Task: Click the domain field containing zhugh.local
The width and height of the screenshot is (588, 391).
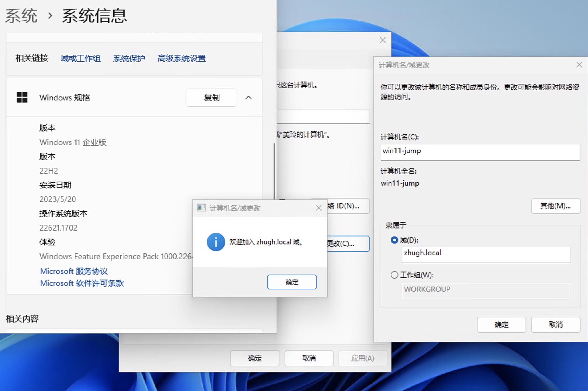Action: pyautogui.click(x=486, y=254)
